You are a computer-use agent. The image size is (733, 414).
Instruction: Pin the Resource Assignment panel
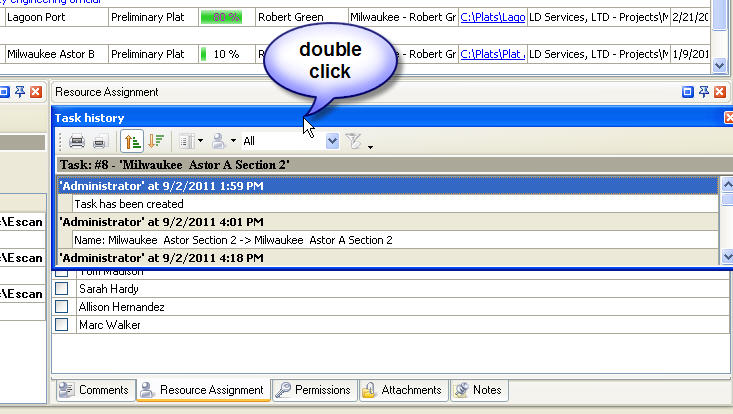coord(704,92)
